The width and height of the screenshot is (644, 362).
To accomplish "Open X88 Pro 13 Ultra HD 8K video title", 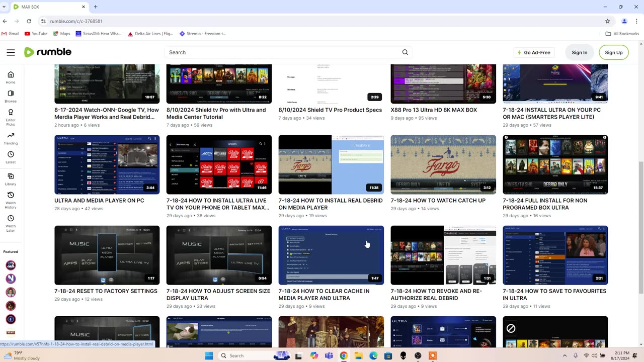I will click(434, 110).
